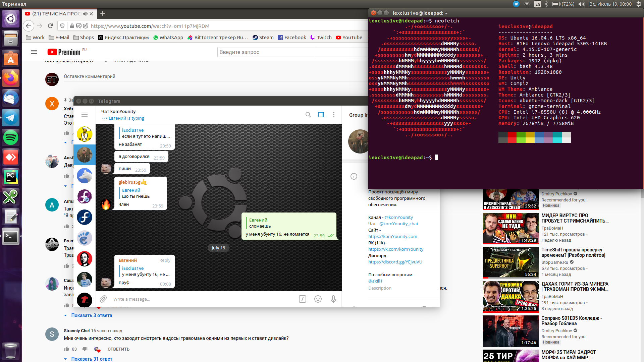Image resolution: width=644 pixels, height=362 pixels.
Task: Like Stranniy Chel's comment
Action: tap(67, 349)
